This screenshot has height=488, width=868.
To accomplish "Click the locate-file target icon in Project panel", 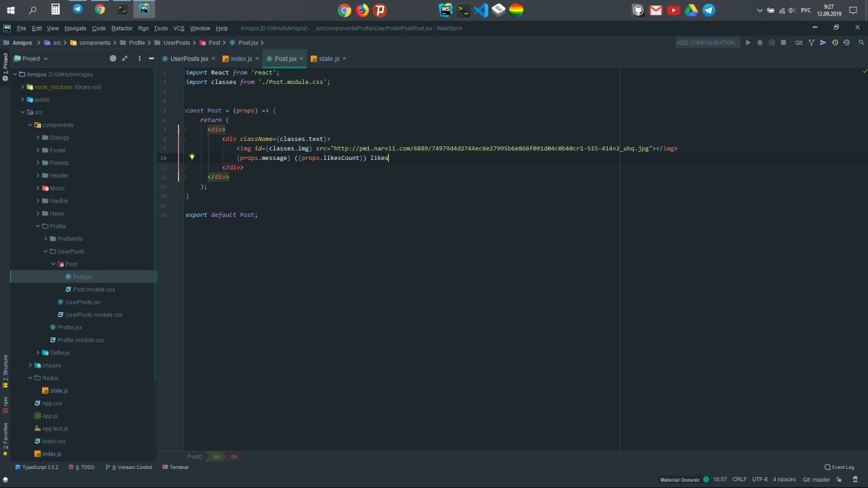I will [x=113, y=58].
